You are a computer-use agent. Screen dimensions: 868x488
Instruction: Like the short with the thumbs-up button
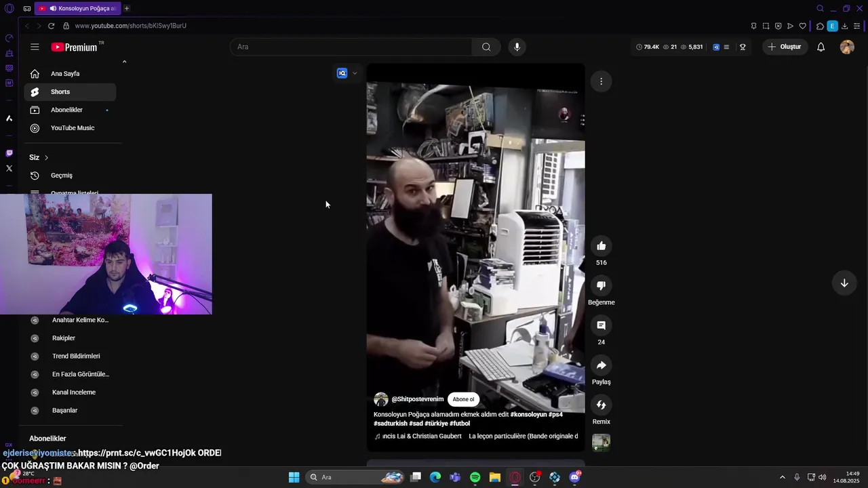coord(601,246)
